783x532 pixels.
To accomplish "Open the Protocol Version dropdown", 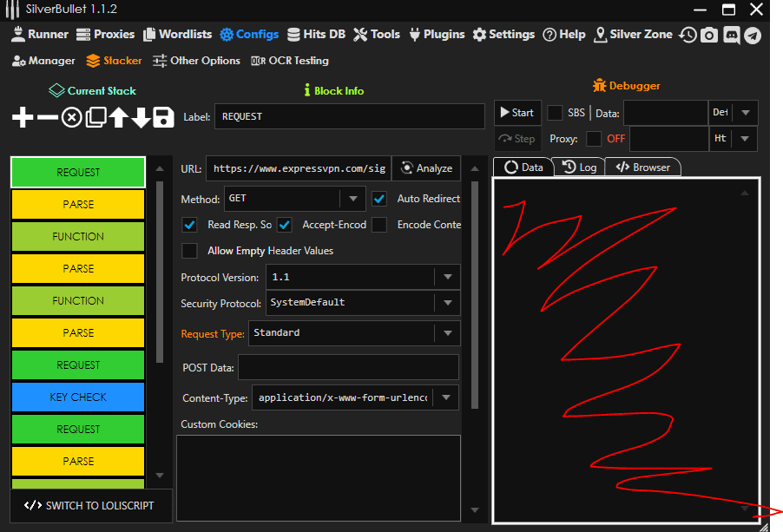I will click(x=363, y=277).
